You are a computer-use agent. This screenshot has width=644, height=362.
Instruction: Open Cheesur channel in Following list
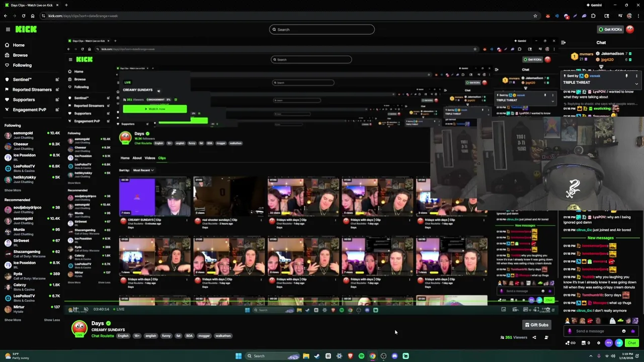[31, 146]
